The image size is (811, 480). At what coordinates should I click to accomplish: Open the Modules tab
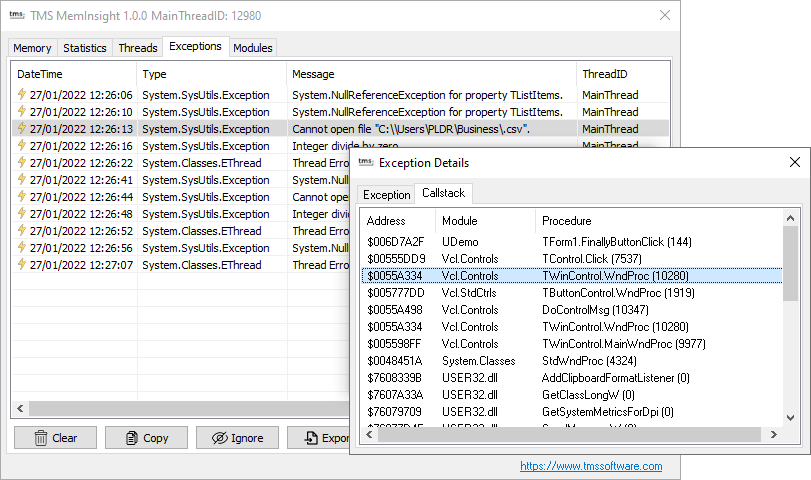[253, 48]
